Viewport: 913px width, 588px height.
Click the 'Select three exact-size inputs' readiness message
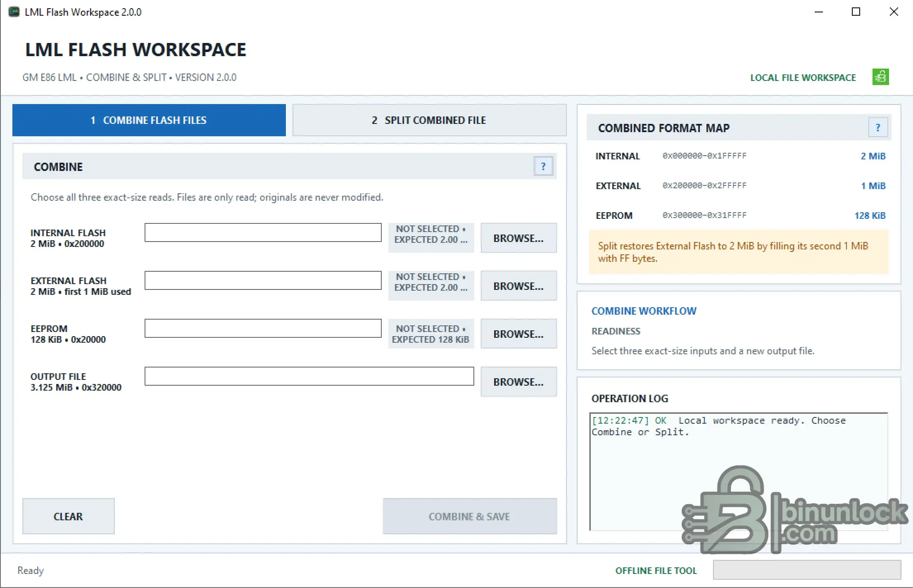click(x=703, y=351)
